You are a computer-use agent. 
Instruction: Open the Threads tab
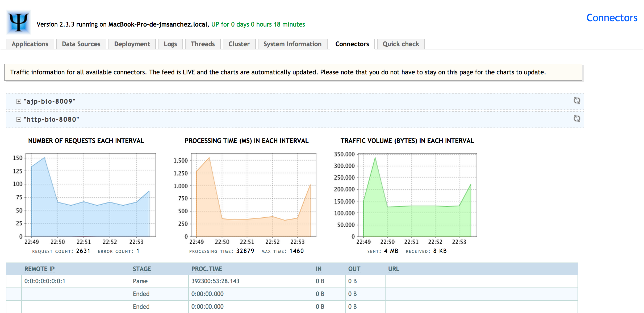pyautogui.click(x=203, y=44)
